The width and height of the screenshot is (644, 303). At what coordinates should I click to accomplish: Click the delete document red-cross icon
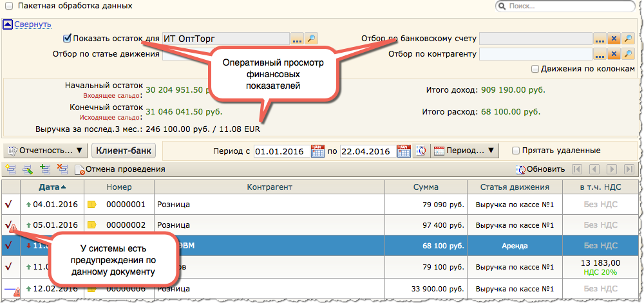62,169
